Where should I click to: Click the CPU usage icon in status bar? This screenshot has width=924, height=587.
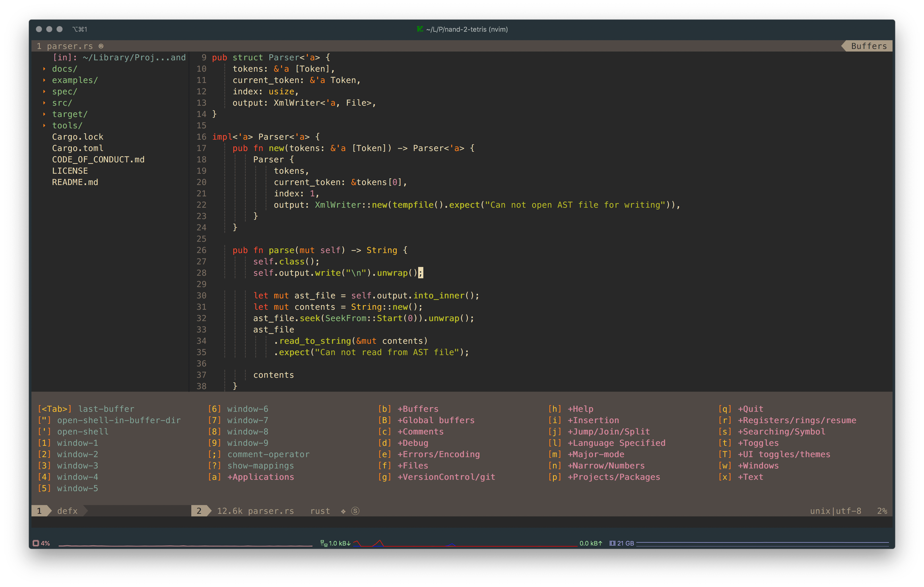(x=36, y=543)
